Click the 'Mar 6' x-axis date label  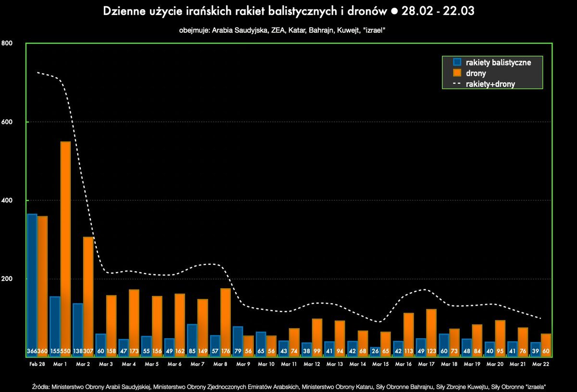pyautogui.click(x=175, y=365)
